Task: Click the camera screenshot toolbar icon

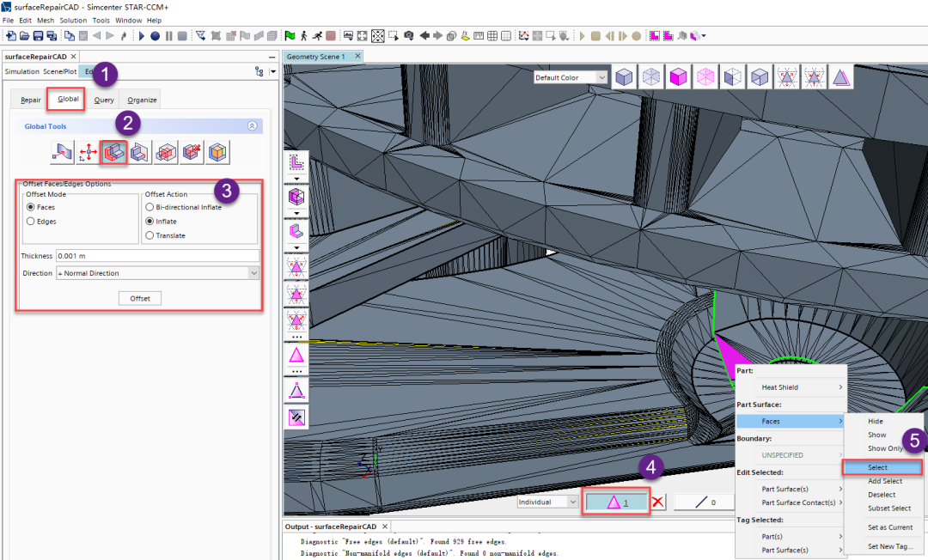Action: (x=408, y=36)
